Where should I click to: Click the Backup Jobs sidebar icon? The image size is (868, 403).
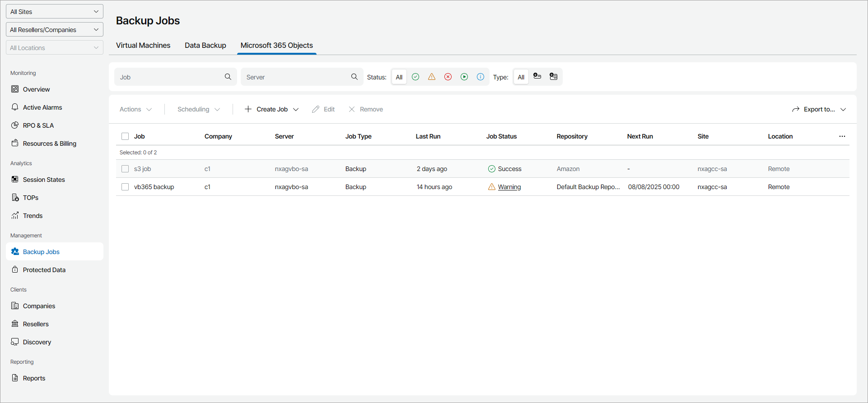15,251
